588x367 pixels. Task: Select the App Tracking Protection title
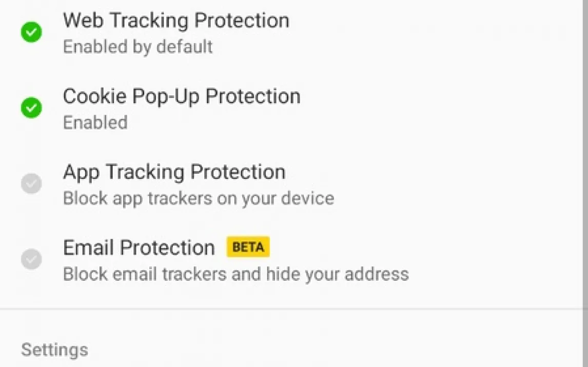tap(174, 172)
